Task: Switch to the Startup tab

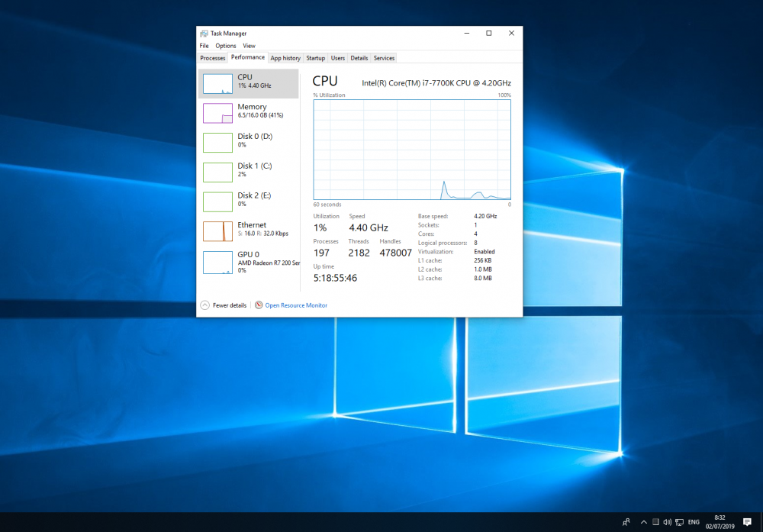Action: click(x=315, y=58)
